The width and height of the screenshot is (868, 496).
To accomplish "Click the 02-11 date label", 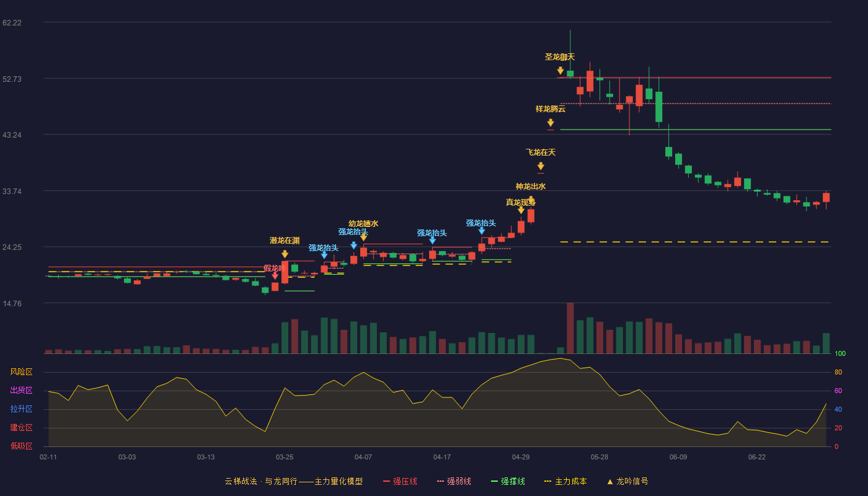I will click(x=48, y=457).
